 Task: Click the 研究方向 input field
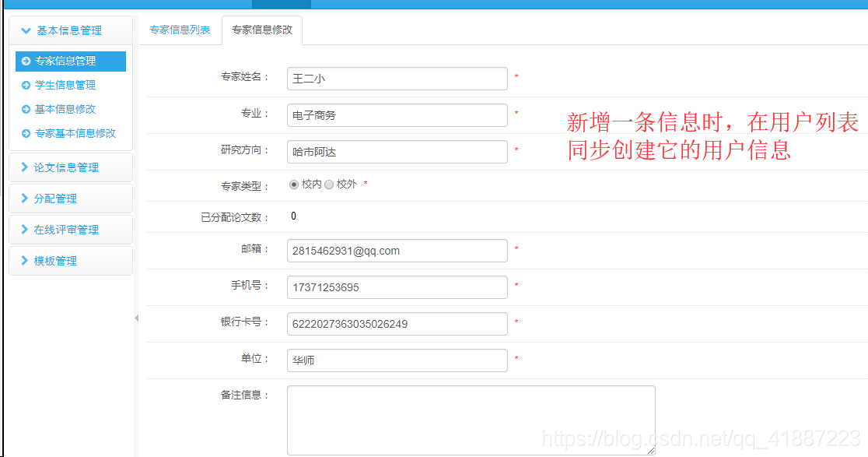(x=397, y=152)
